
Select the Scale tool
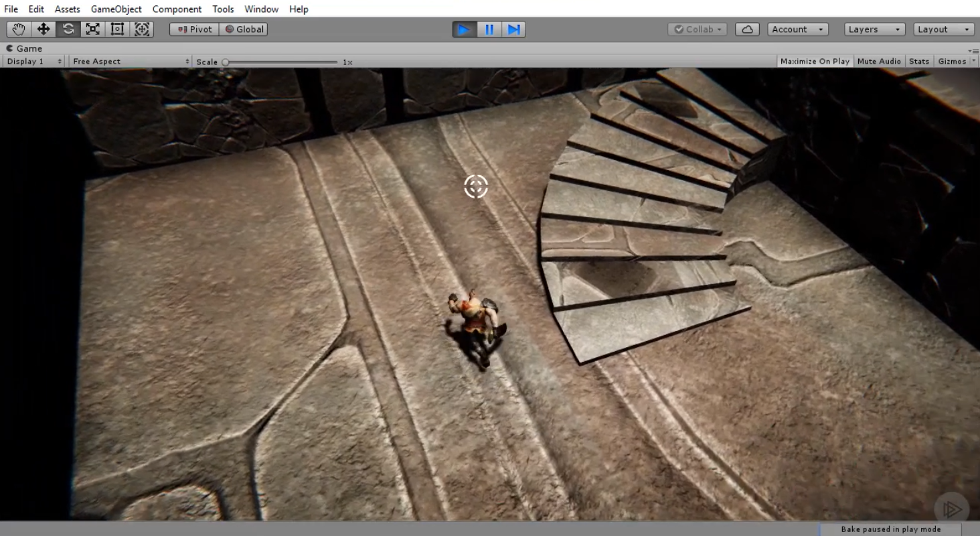pos(92,29)
